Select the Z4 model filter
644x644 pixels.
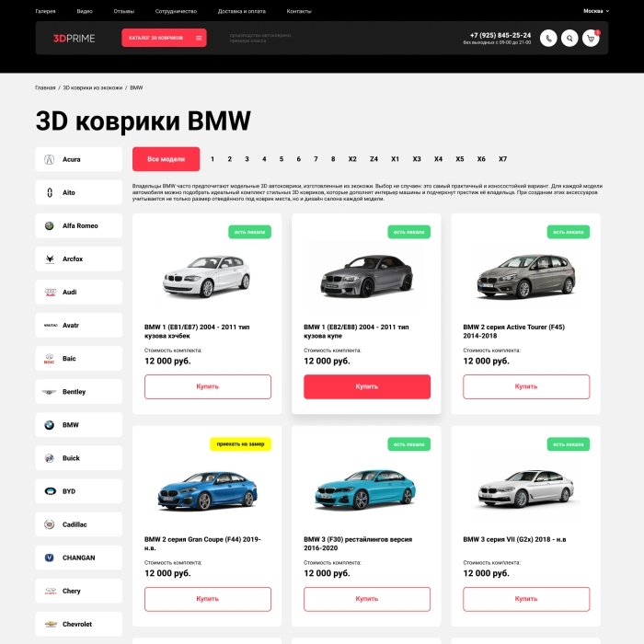(374, 159)
